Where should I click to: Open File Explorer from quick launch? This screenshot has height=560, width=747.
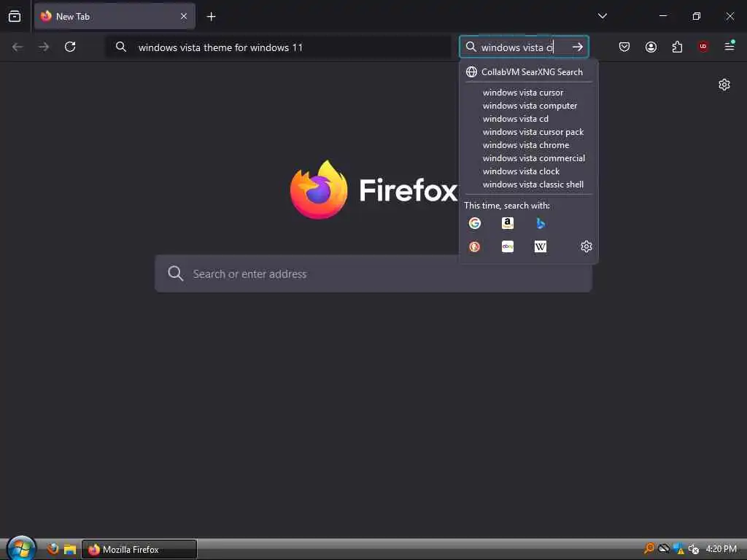coord(70,549)
